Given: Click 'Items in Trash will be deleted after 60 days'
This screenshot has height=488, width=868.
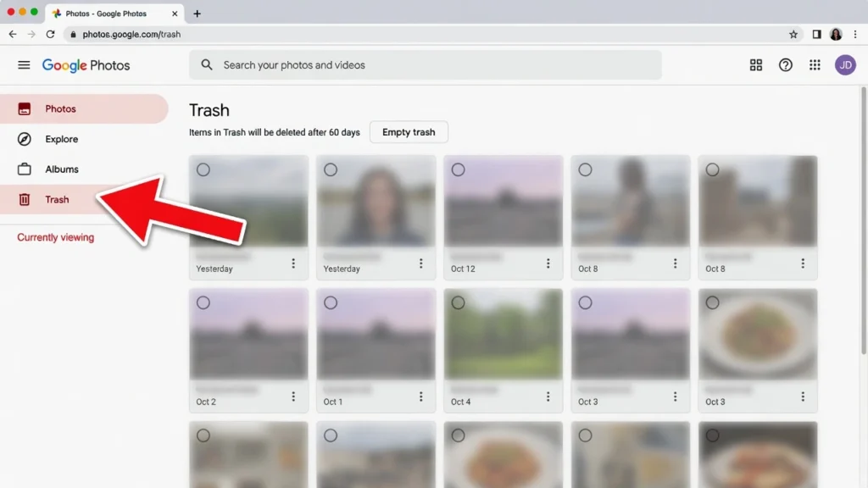Looking at the screenshot, I should pos(275,132).
